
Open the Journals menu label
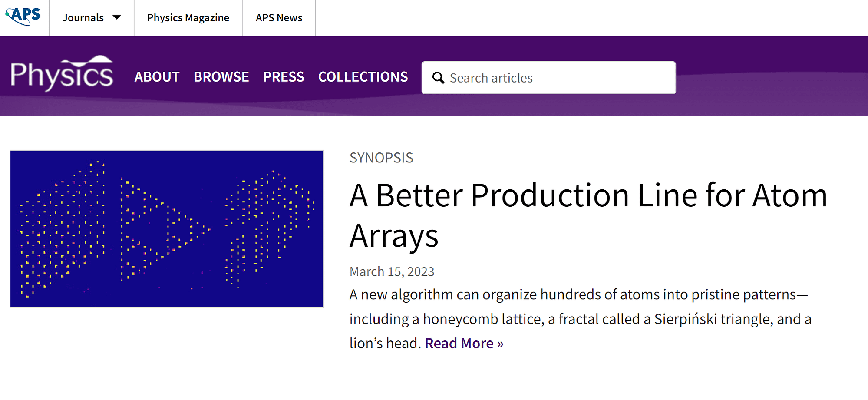(83, 18)
